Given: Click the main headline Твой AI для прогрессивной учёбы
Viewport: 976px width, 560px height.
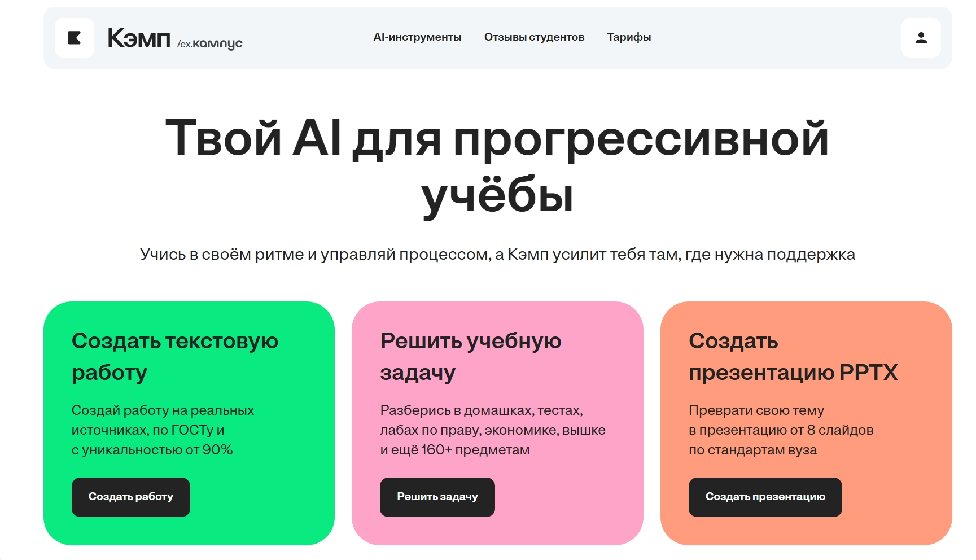Looking at the screenshot, I should (x=497, y=165).
